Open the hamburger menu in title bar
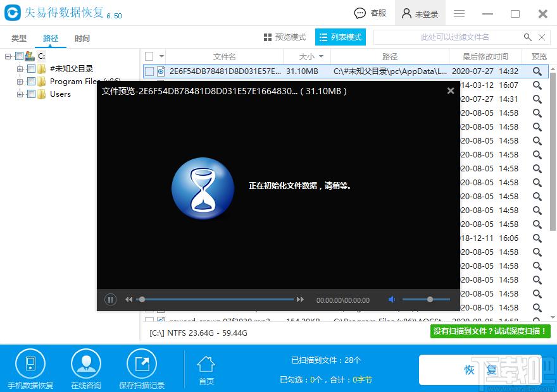The height and width of the screenshot is (392, 557). 460,13
